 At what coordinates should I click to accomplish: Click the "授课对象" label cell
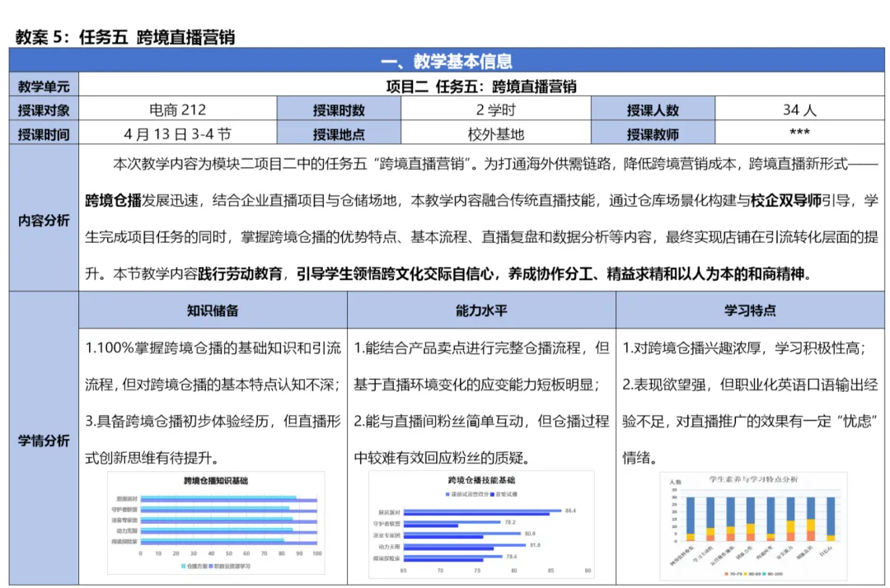click(x=44, y=110)
